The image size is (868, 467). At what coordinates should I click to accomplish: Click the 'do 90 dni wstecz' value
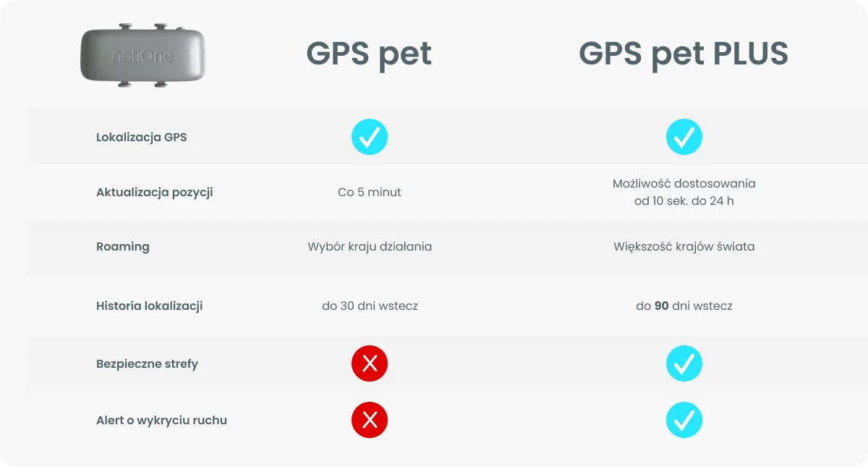pyautogui.click(x=684, y=306)
